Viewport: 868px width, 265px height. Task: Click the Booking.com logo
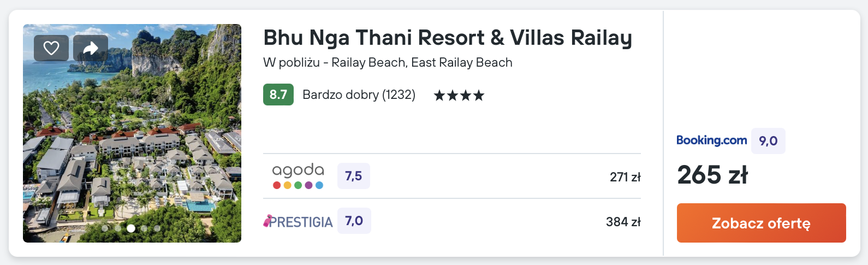711,140
